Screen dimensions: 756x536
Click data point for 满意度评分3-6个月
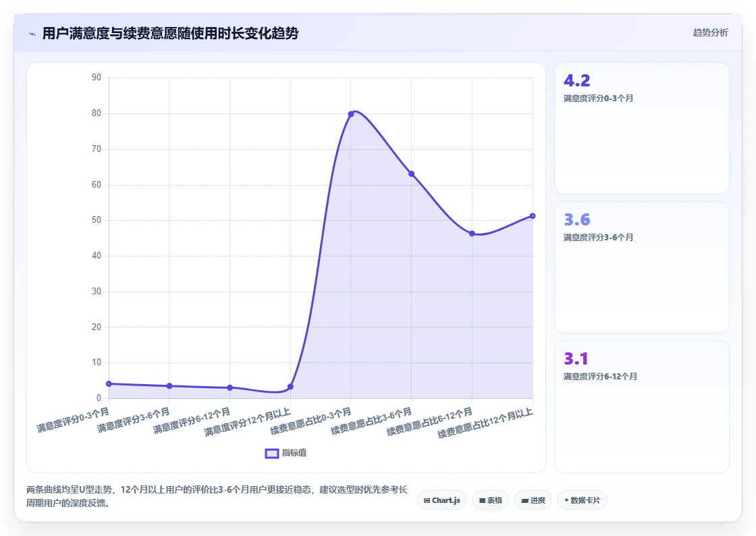pos(169,386)
